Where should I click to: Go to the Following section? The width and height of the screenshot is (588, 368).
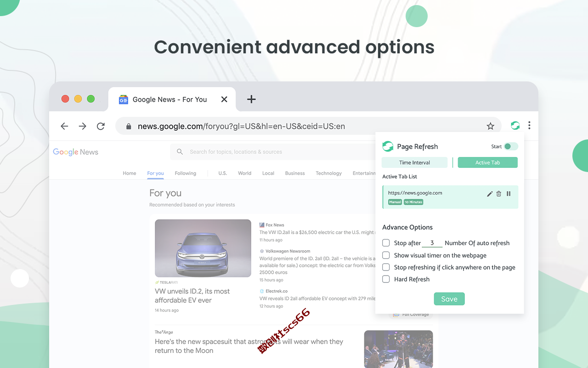[186, 173]
